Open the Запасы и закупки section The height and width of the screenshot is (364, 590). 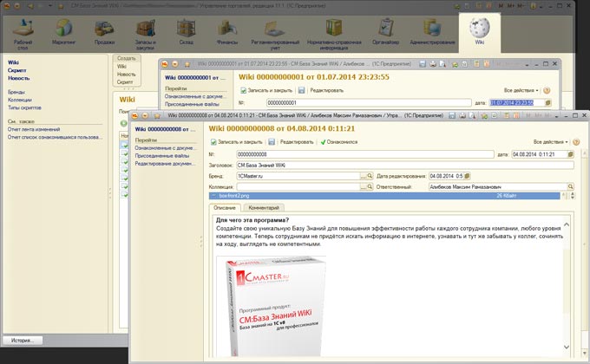tap(145, 34)
